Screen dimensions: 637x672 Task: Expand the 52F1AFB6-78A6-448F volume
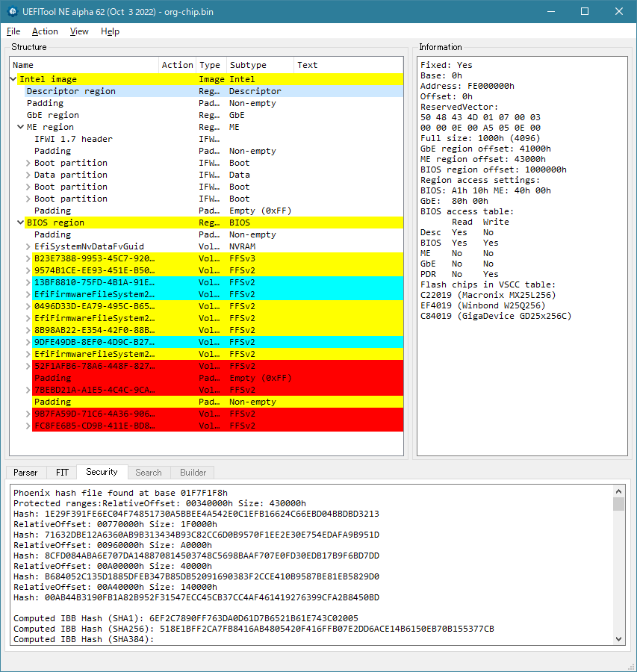[28, 366]
